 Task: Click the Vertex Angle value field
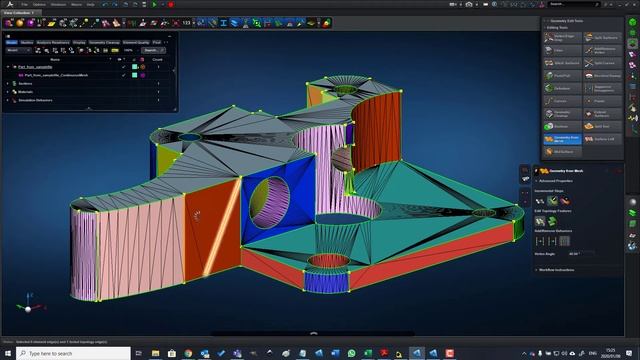(x=580, y=254)
